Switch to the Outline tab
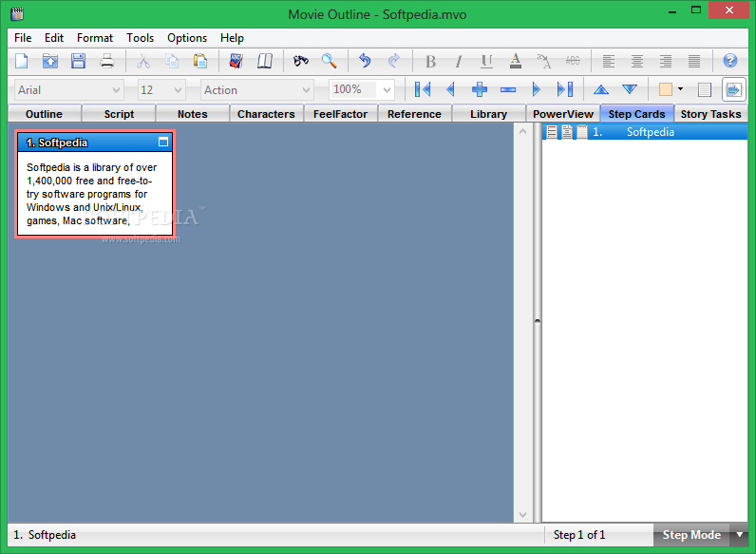The image size is (756, 554). 45,114
